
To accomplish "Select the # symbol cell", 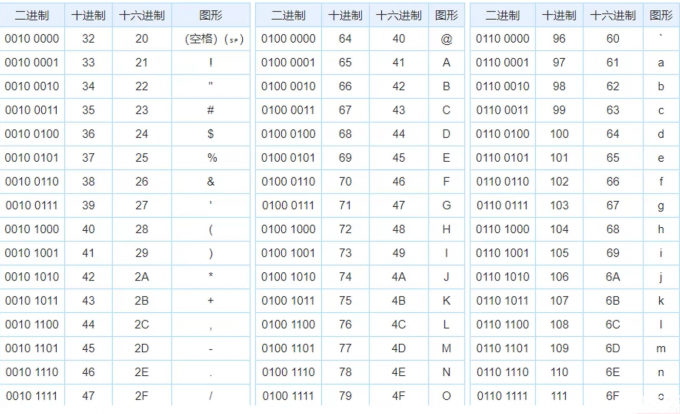I will click(211, 110).
